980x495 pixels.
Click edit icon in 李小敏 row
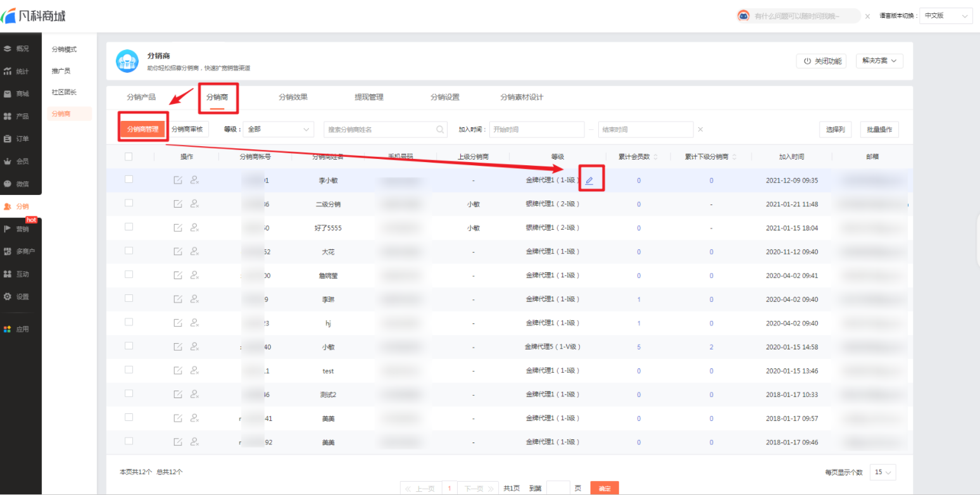coord(178,180)
